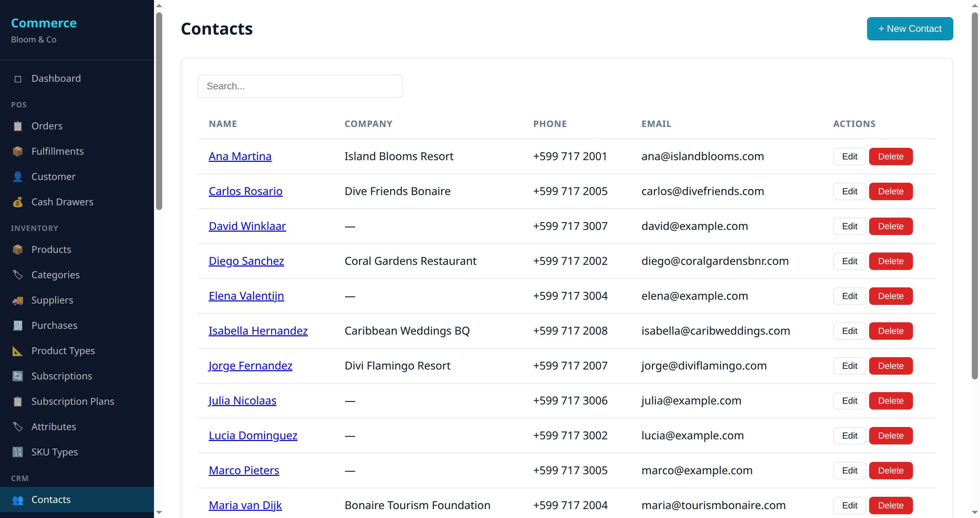Select the Contacts entry in the sidebar
The image size is (980, 518).
(51, 500)
